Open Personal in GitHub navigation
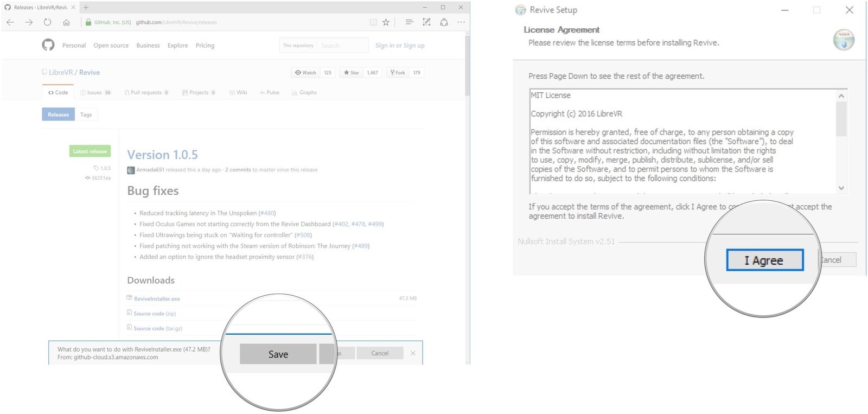 [x=74, y=46]
